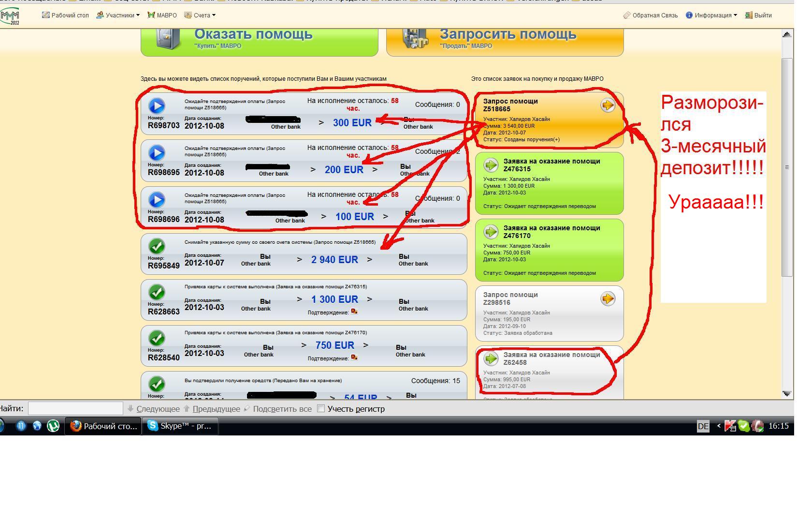Click the 200 EUR amount
The image size is (812, 508).
pyautogui.click(x=344, y=170)
